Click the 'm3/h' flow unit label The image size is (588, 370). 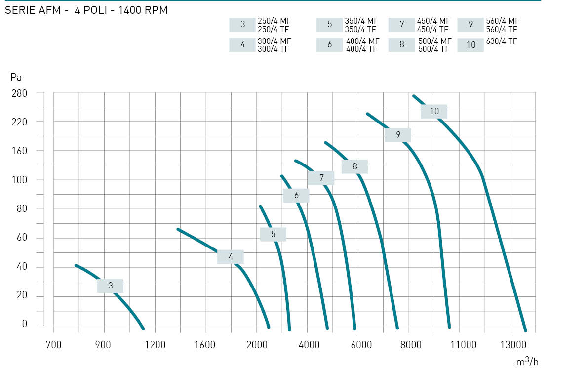pos(527,361)
